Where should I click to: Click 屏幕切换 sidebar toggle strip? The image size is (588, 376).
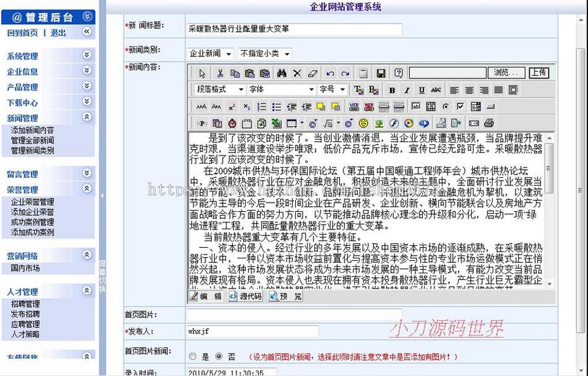point(103,277)
